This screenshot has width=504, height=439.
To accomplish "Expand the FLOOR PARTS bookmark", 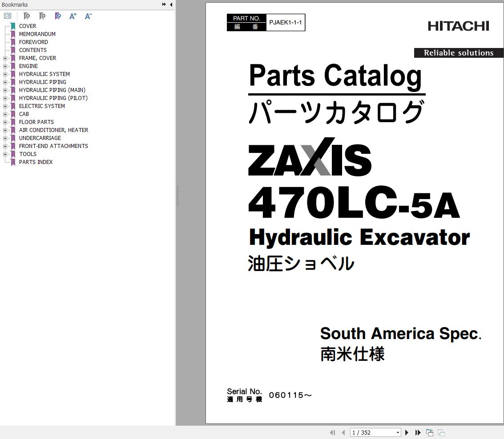I will [x=5, y=122].
